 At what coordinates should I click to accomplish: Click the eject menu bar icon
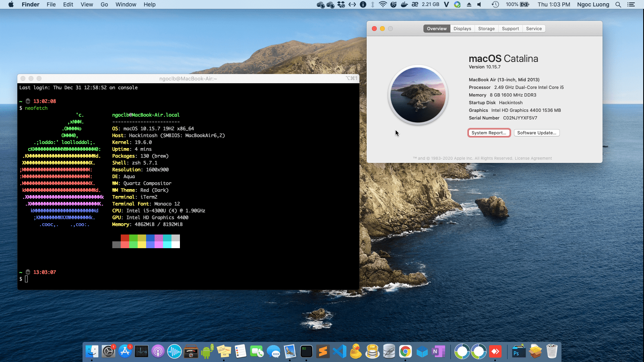469,4
